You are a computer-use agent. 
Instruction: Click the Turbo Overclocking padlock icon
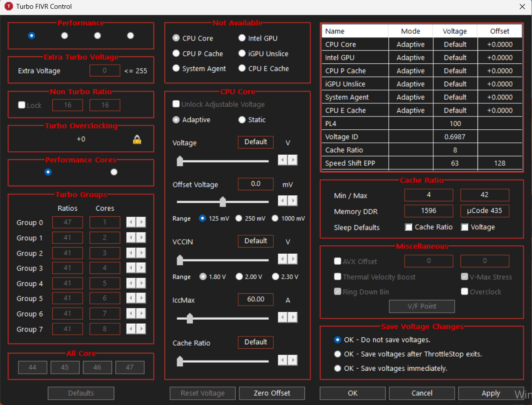[137, 139]
